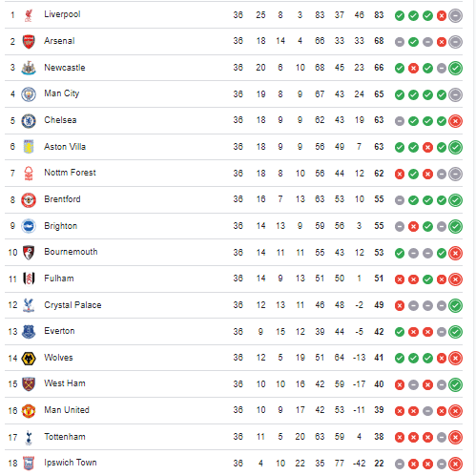The width and height of the screenshot is (476, 475).
Task: Click the Tottenham club crest
Action: (x=29, y=437)
